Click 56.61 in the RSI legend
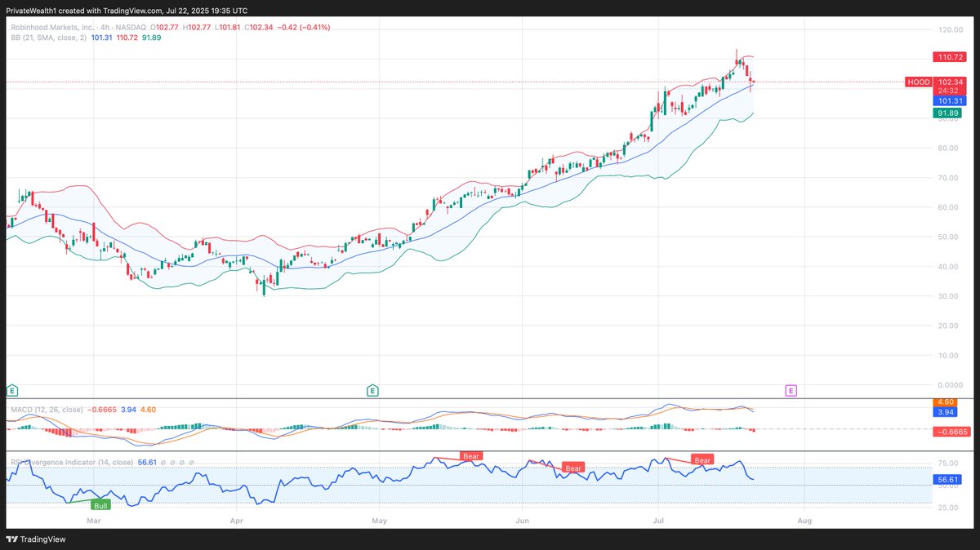 coord(147,462)
